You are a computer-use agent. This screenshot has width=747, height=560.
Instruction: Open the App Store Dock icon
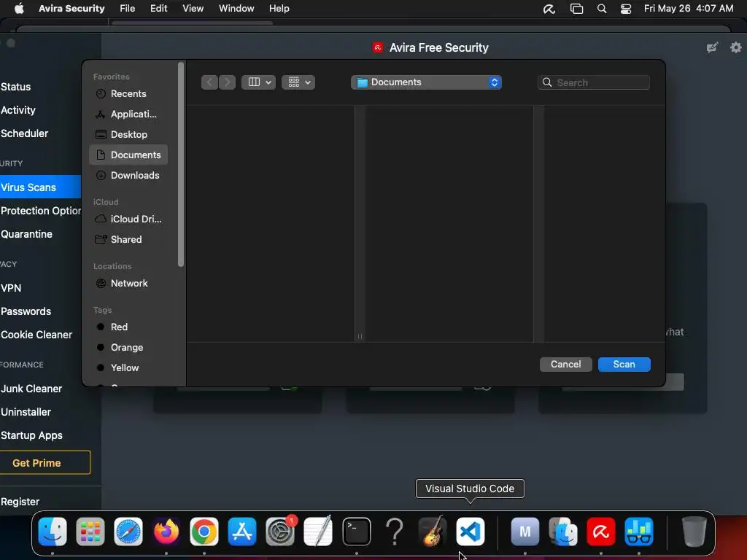click(242, 532)
